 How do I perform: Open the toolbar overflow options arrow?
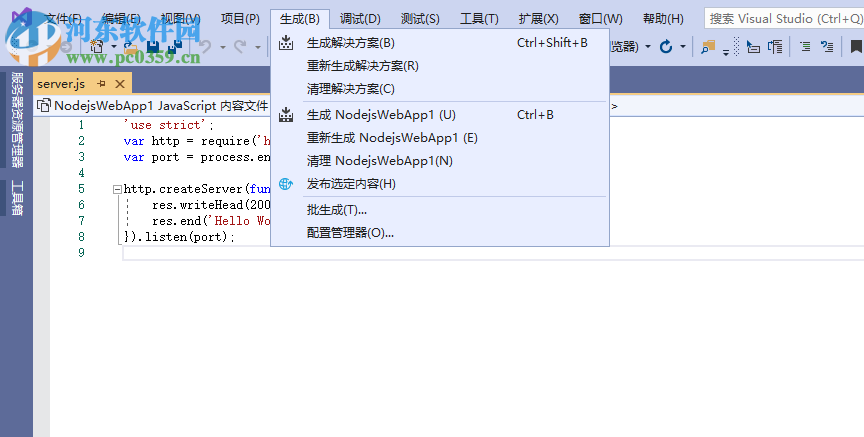tap(726, 53)
